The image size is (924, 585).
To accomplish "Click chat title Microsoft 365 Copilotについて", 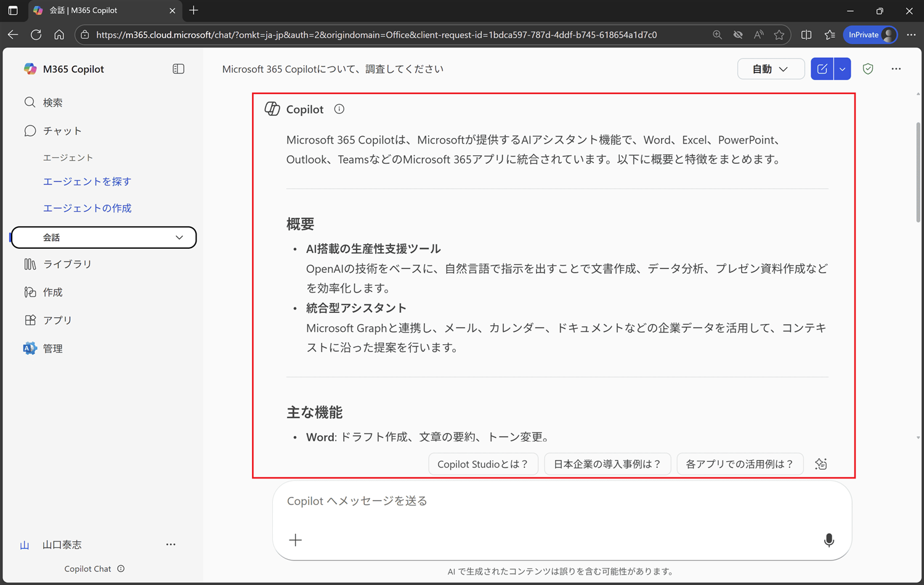I will click(x=333, y=69).
